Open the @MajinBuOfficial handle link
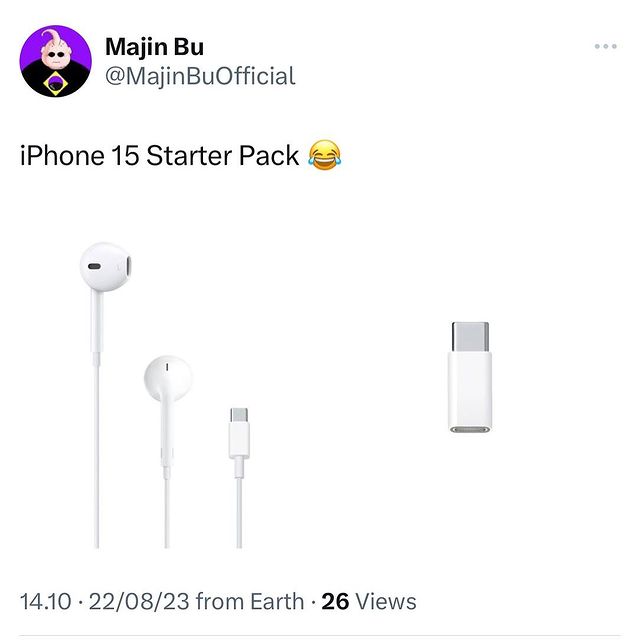 (200, 76)
